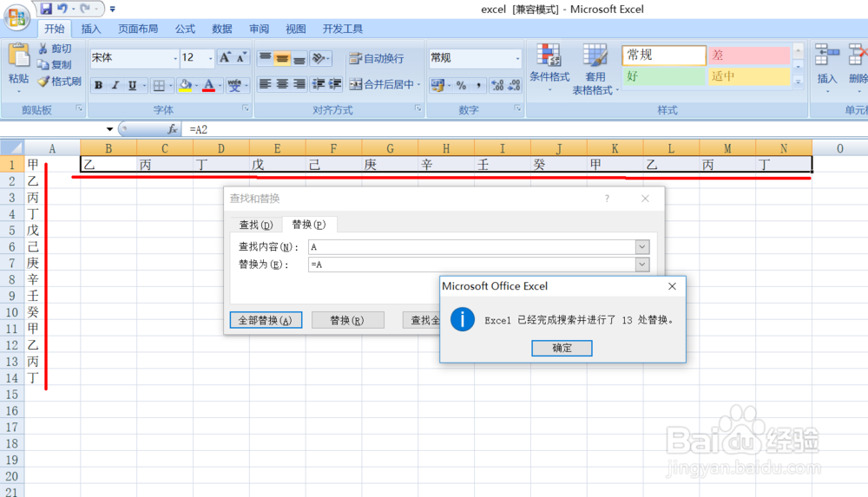This screenshot has width=868, height=497.
Task: Switch to 页面布局 ribbon tab
Action: [138, 29]
